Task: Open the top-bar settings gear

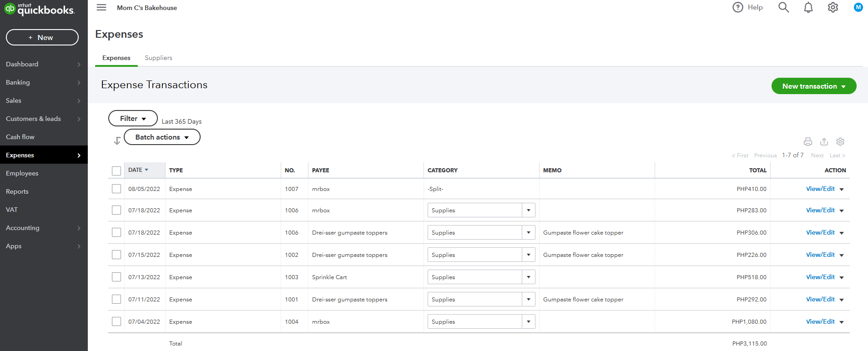Action: 833,7
